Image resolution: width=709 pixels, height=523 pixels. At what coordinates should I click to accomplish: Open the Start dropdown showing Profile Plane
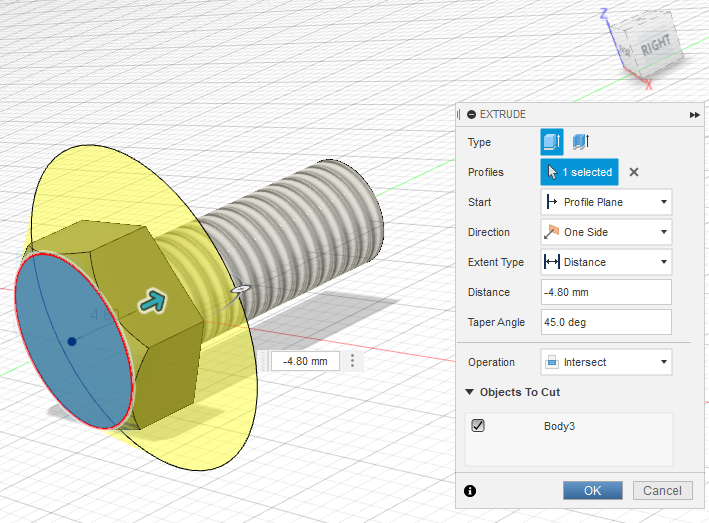[x=606, y=202]
